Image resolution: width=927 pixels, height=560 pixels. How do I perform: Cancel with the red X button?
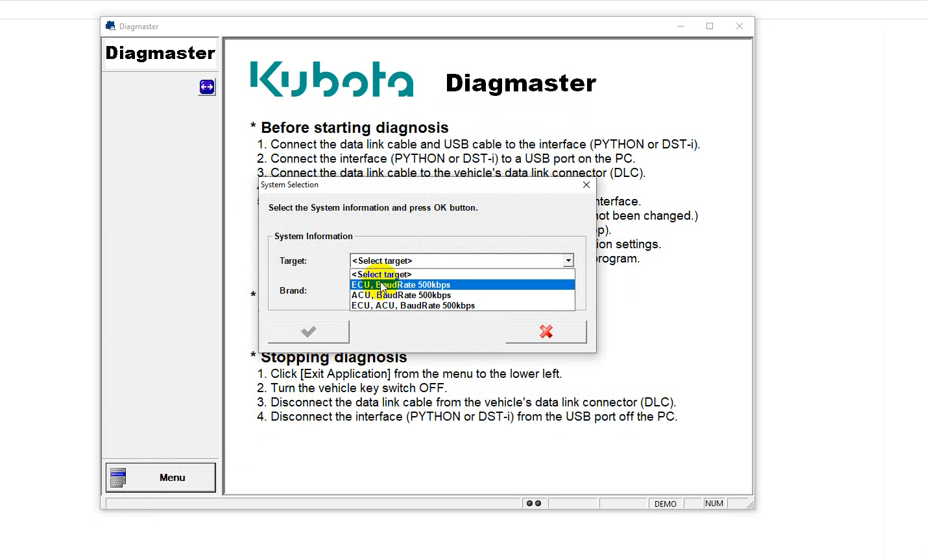pyautogui.click(x=546, y=332)
